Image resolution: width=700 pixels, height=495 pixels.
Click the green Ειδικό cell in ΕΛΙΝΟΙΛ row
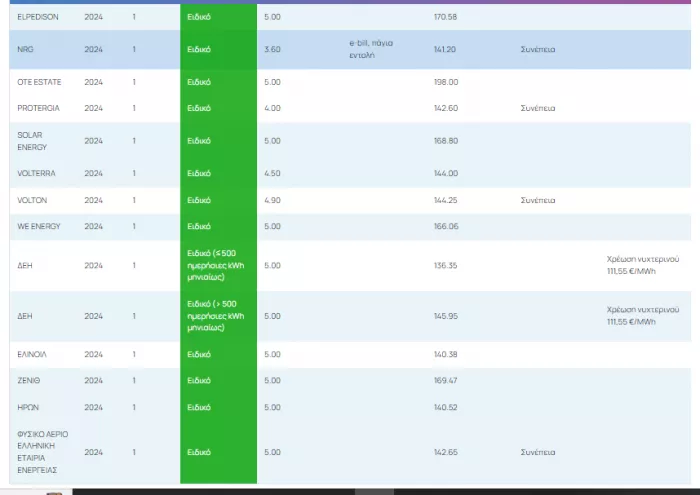click(x=218, y=354)
